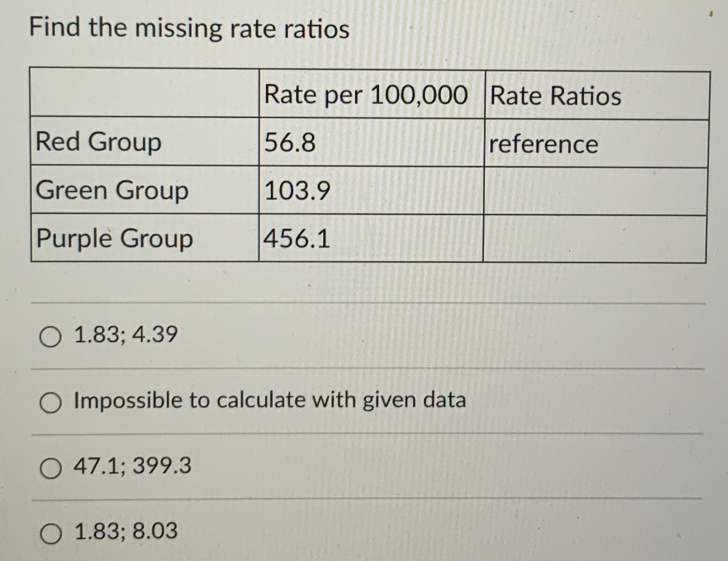This screenshot has height=561, width=728.
Task: Click the Rate per 100,000 column header
Action: pos(367,95)
